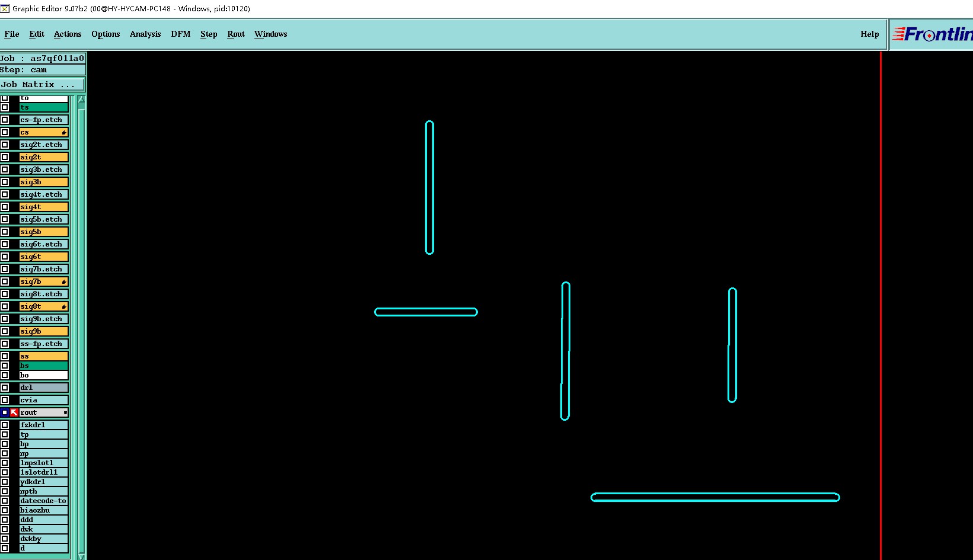The height and width of the screenshot is (560, 973).
Task: Select the sig4t layer name
Action: click(43, 207)
